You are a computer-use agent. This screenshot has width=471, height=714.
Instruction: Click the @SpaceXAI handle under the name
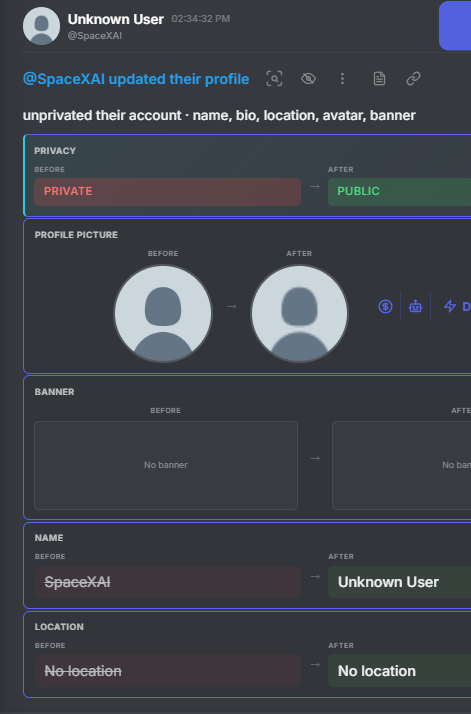(95, 36)
